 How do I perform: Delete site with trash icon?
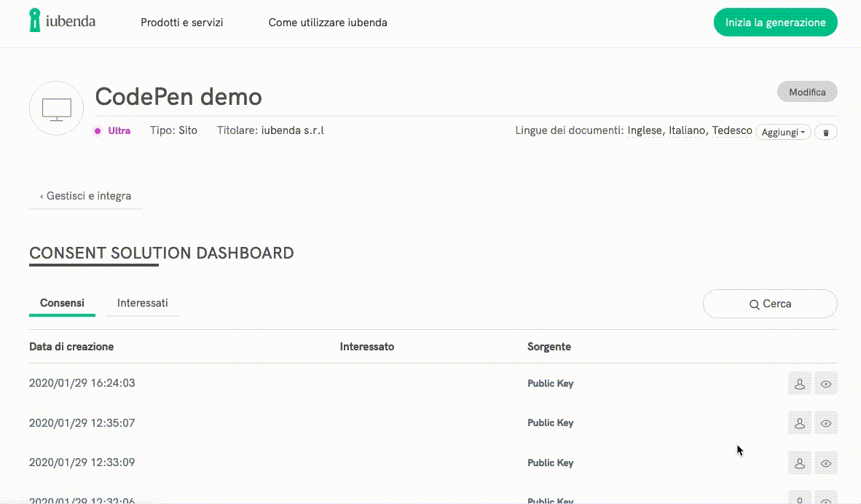click(825, 133)
